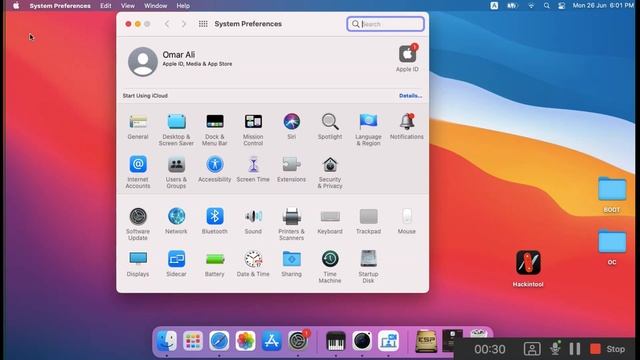Open Trackpad preferences
This screenshot has height=360, width=640.
tap(368, 221)
